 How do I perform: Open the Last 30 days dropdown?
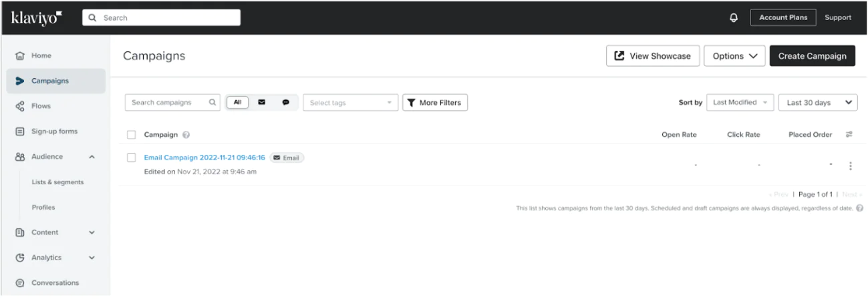pyautogui.click(x=818, y=103)
